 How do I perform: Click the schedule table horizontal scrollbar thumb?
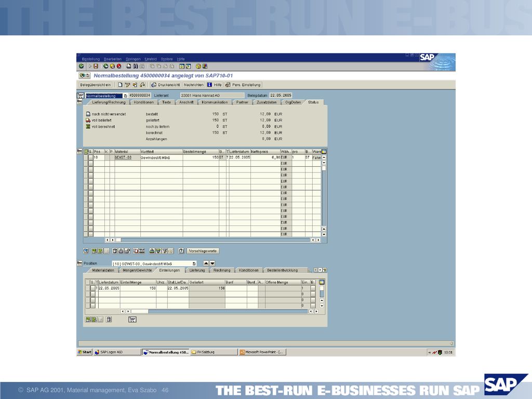click(x=140, y=311)
